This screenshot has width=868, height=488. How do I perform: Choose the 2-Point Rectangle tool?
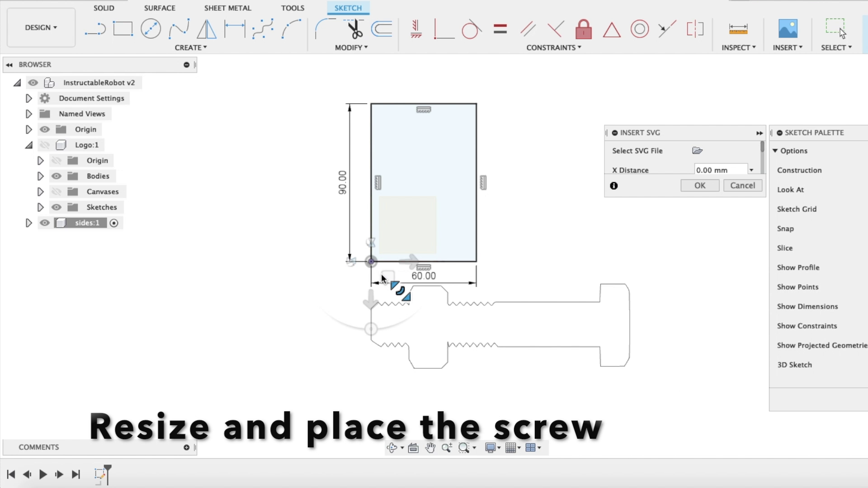pos(123,29)
